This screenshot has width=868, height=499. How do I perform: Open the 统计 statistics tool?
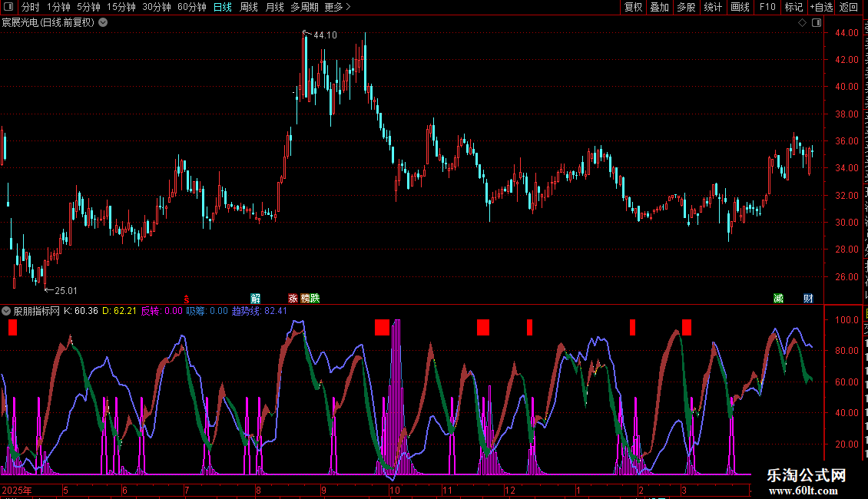713,7
